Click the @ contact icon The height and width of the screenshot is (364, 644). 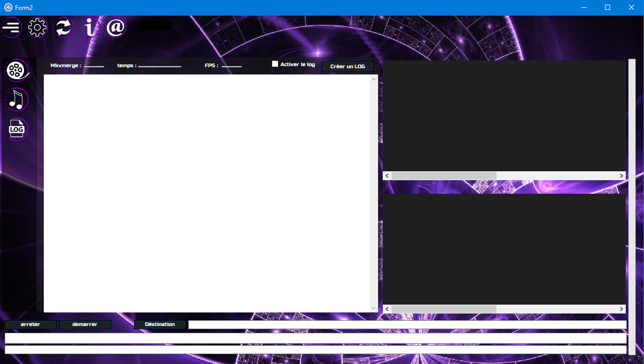point(116,28)
